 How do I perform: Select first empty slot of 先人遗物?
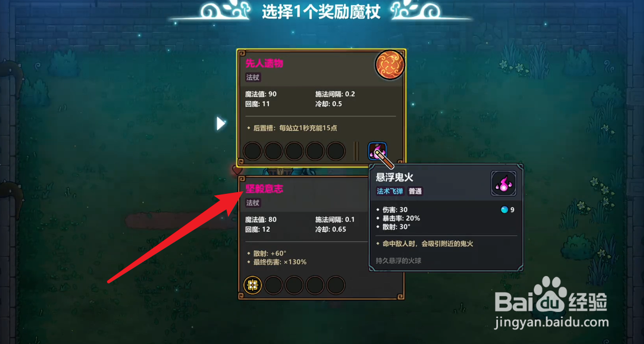253,151
